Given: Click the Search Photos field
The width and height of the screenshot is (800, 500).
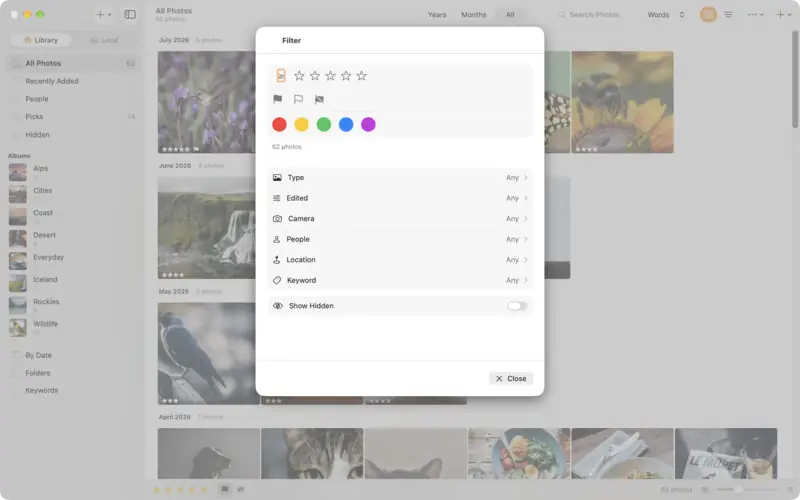Looking at the screenshot, I should click(589, 15).
